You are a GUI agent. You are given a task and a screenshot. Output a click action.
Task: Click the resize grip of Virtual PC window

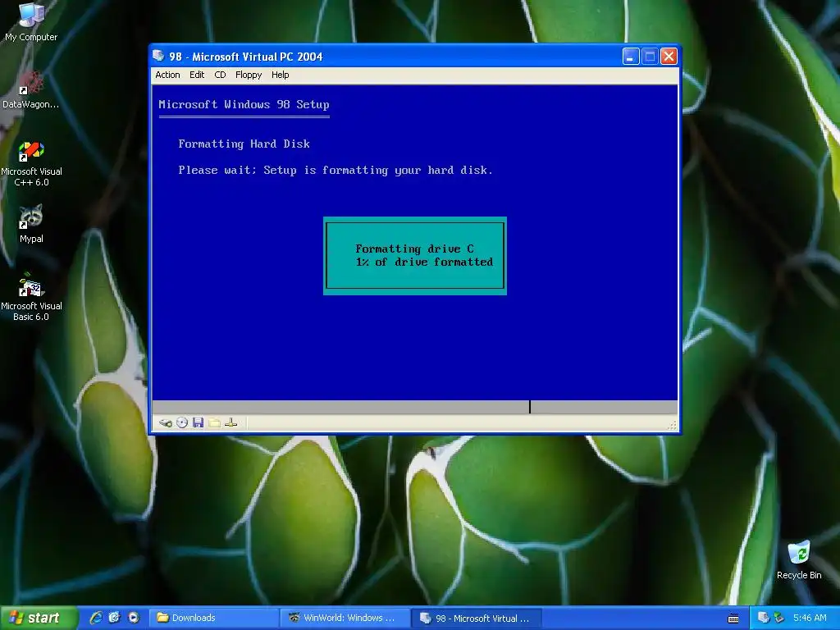[x=673, y=425]
